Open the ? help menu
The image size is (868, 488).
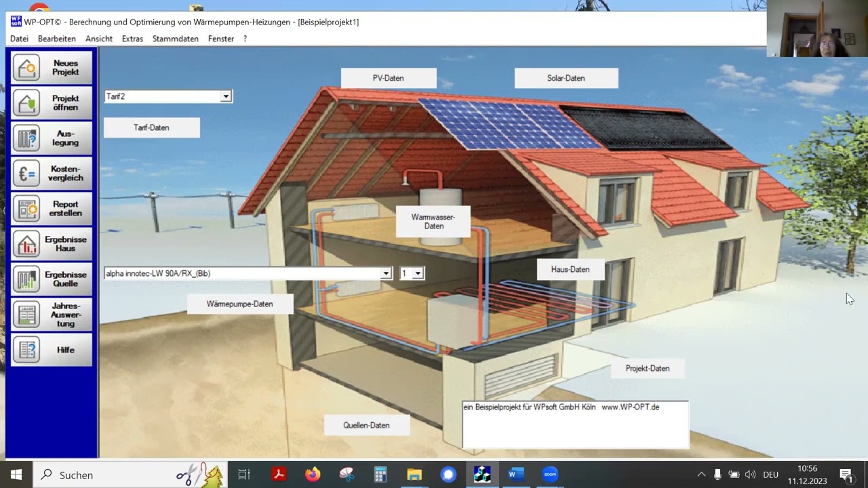point(245,39)
